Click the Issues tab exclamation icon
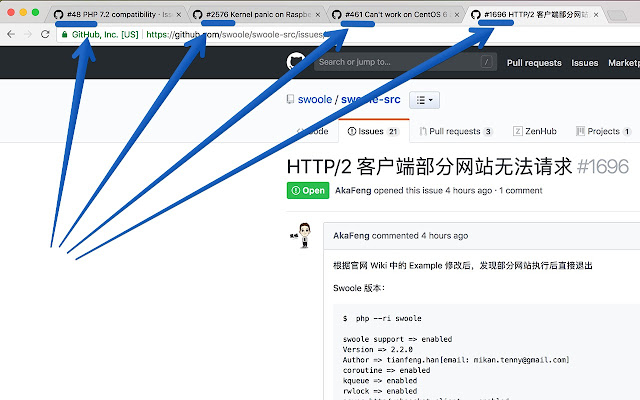 351,131
